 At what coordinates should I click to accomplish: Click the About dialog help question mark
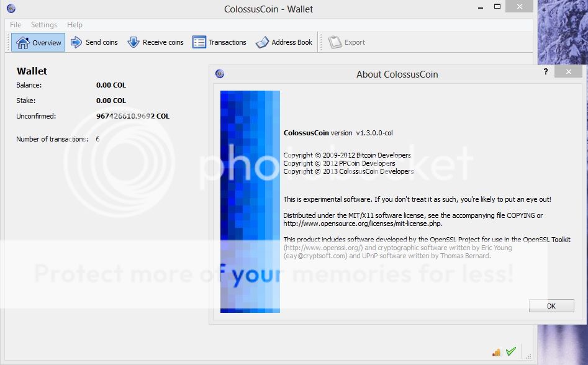pos(546,71)
